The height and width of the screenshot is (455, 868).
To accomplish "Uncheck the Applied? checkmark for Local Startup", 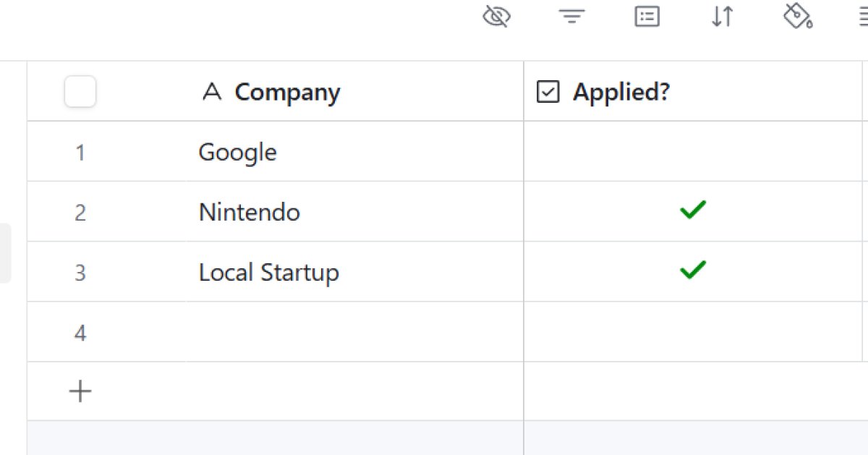I will point(692,271).
